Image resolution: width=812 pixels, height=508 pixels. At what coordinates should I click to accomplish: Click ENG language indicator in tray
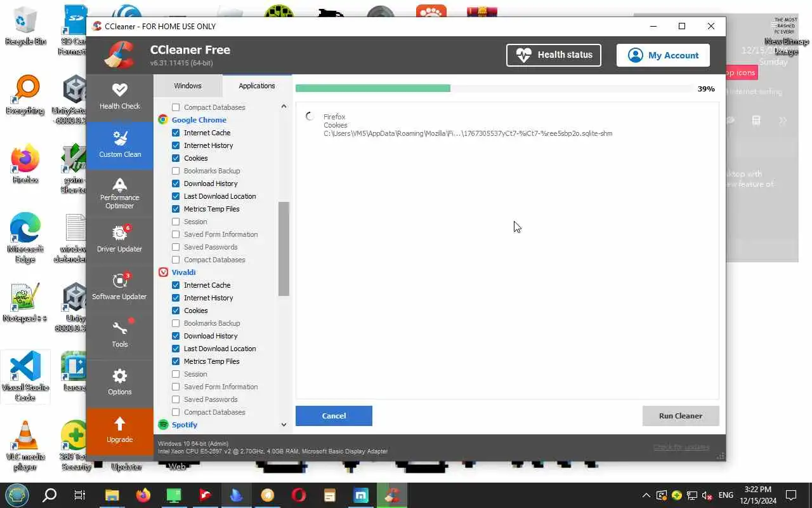726,495
